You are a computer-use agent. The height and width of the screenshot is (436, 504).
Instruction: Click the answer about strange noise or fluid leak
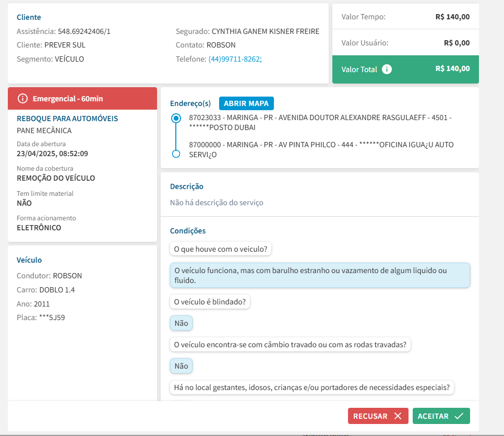click(x=320, y=275)
